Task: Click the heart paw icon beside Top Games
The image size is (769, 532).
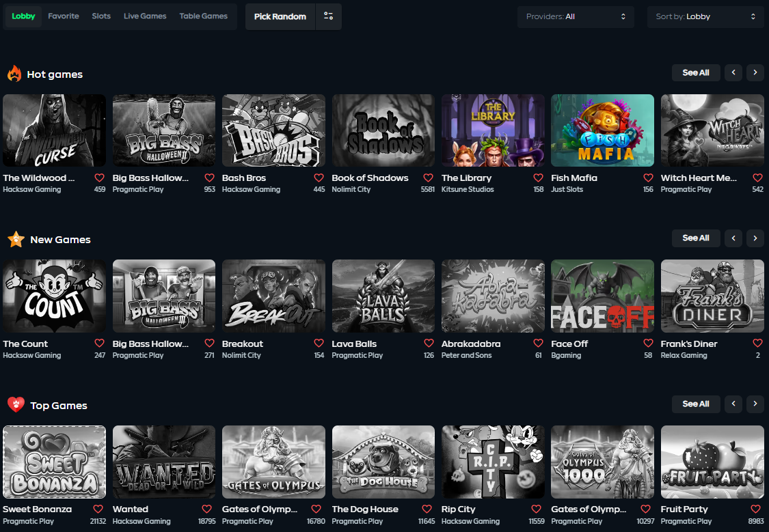Action: pyautogui.click(x=16, y=405)
